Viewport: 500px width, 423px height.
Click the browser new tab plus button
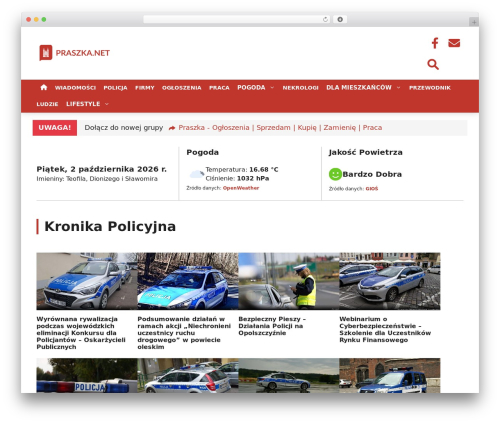(x=474, y=22)
